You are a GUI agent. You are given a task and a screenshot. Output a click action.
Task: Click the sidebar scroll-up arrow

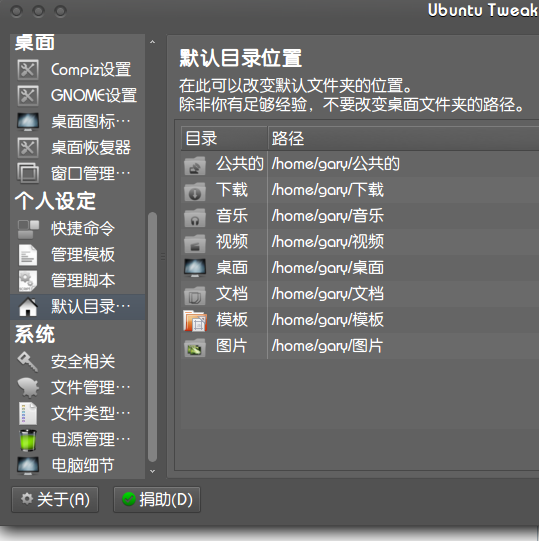click(x=153, y=42)
